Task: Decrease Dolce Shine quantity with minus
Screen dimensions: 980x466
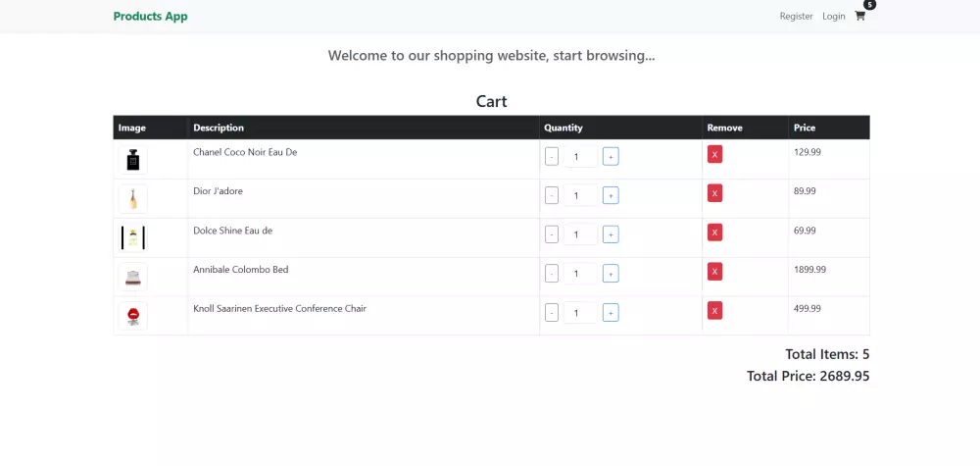Action: click(x=552, y=234)
